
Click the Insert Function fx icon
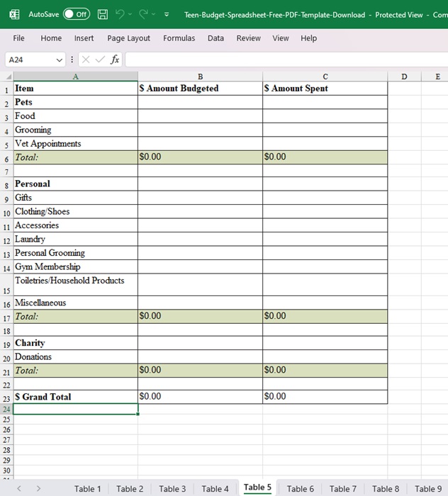pyautogui.click(x=115, y=60)
